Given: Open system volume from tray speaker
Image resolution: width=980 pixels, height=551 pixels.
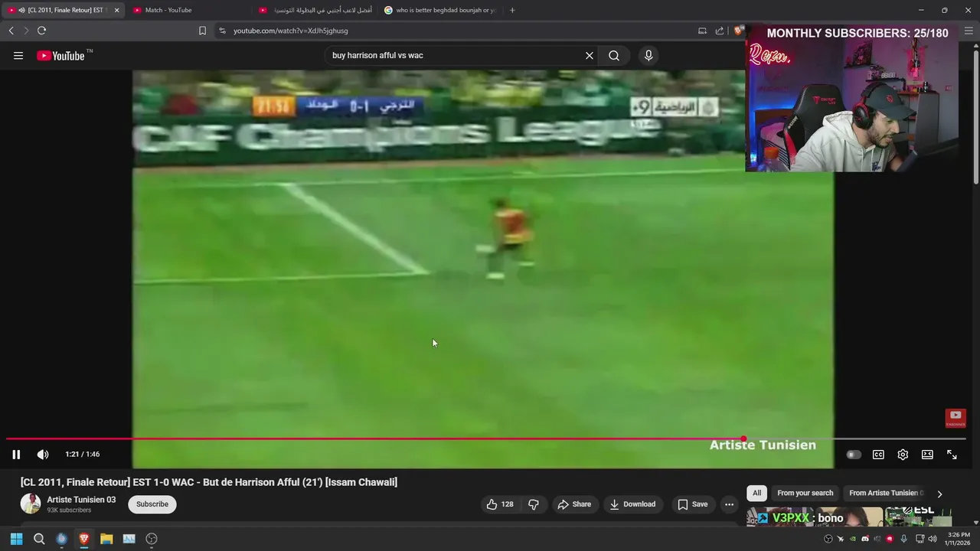Looking at the screenshot, I should point(932,539).
